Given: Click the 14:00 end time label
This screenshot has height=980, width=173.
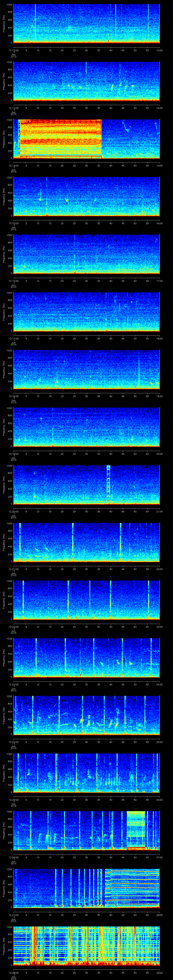Looking at the screenshot, I should (x=159, y=108).
